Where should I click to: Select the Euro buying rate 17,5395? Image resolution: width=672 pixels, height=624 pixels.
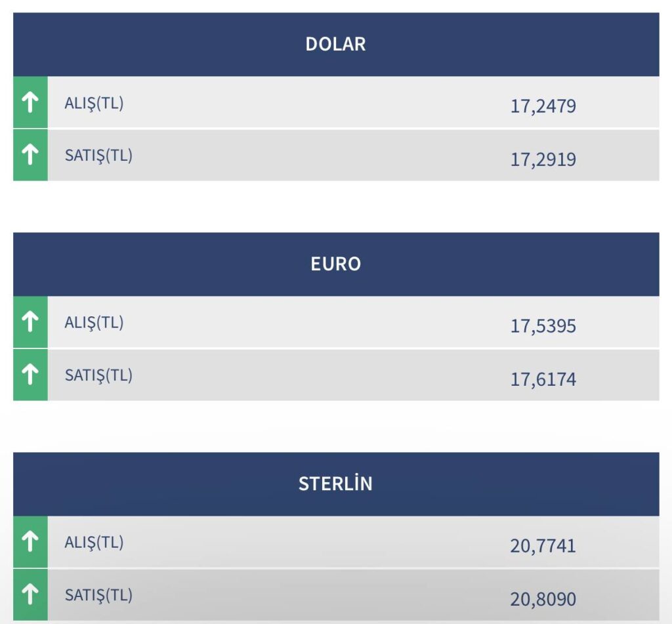pos(543,326)
